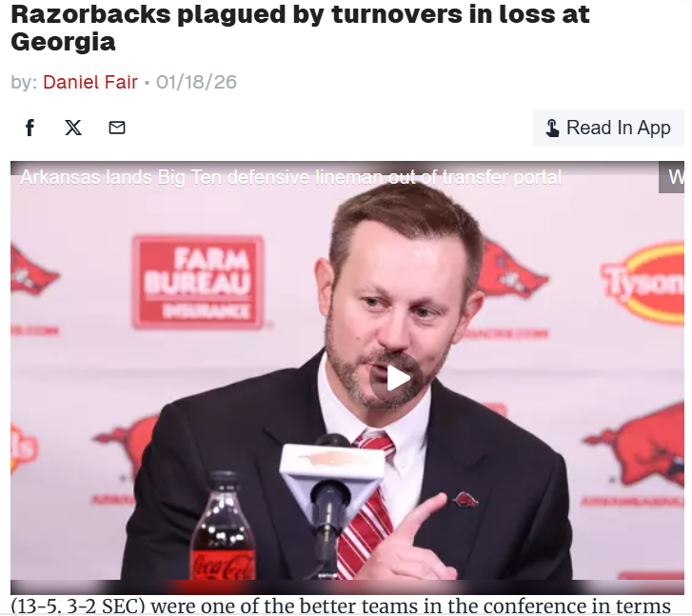Select the next video tile at the video's top-right
The width and height of the screenshot is (692, 616).
671,177
